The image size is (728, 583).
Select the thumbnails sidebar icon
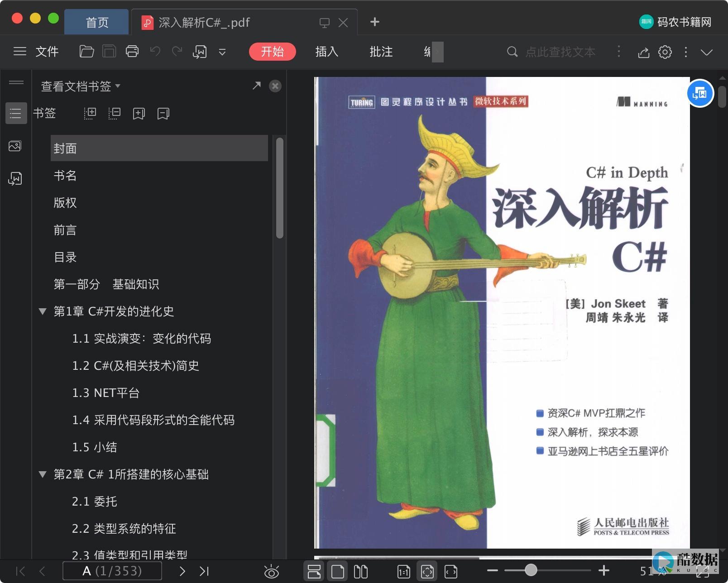(x=15, y=146)
